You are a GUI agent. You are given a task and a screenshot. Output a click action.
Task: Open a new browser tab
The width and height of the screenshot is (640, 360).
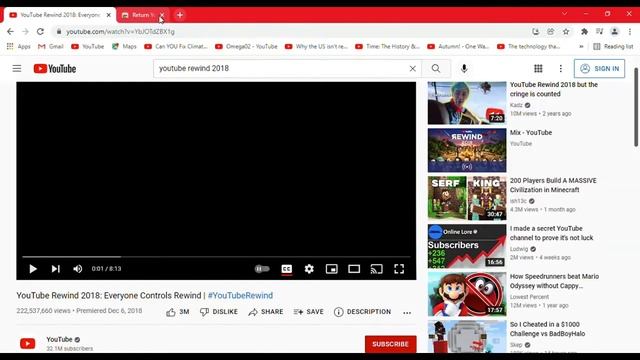pos(180,15)
